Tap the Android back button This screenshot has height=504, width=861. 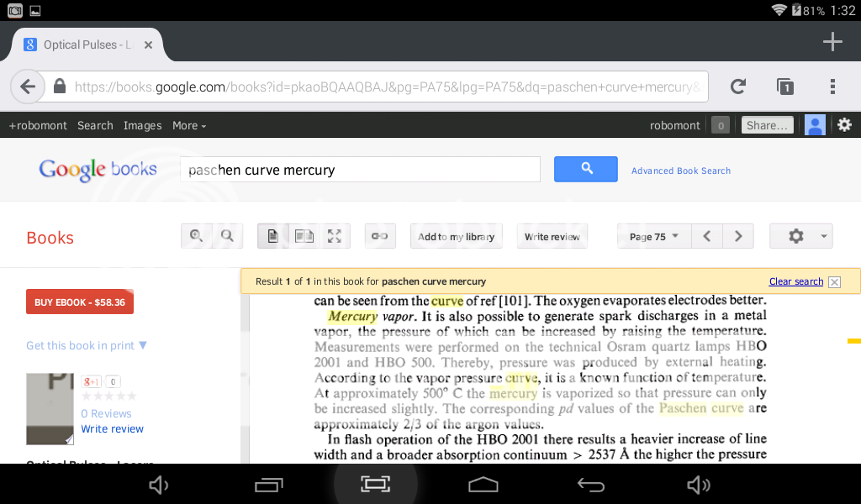click(x=591, y=485)
